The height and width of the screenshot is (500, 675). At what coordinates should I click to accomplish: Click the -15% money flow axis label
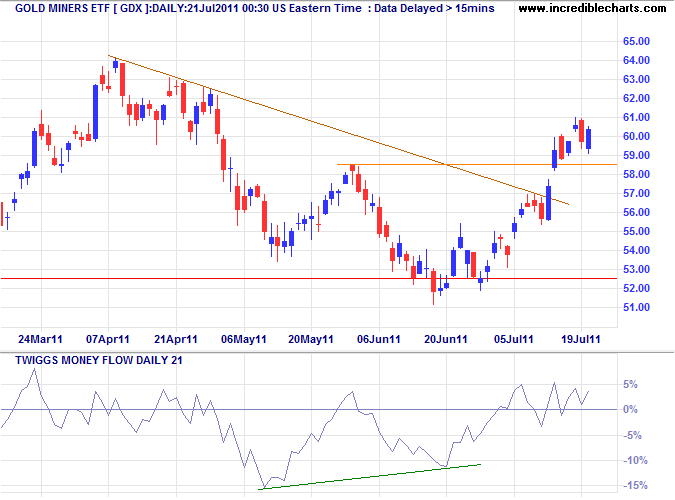[635, 486]
